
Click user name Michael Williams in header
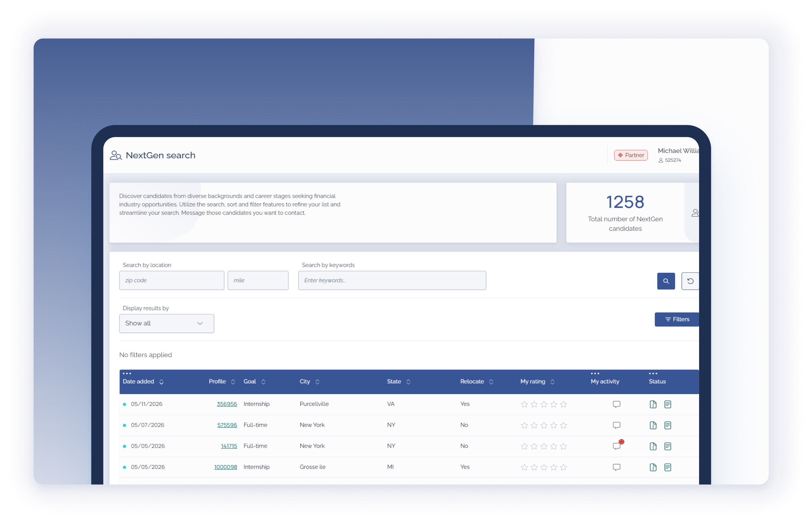pyautogui.click(x=678, y=151)
